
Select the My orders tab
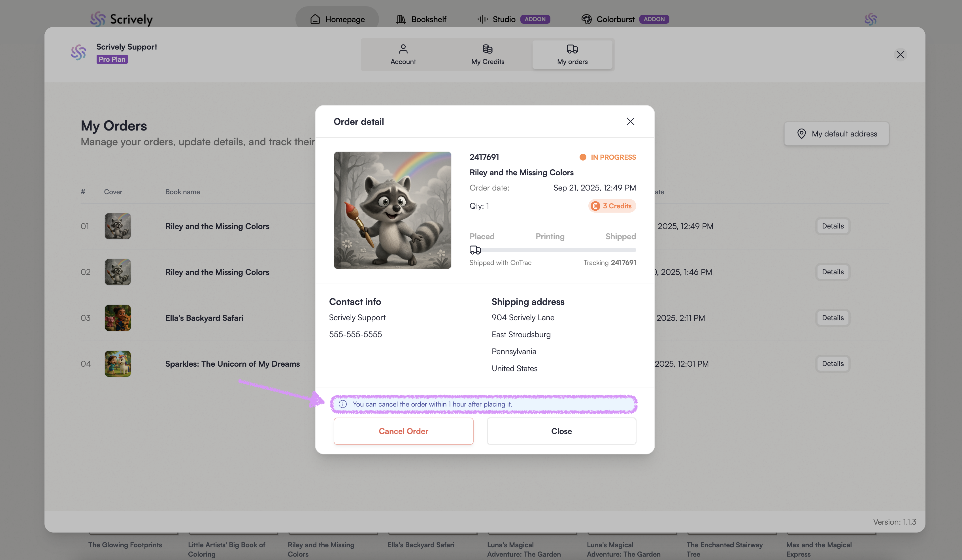(572, 55)
